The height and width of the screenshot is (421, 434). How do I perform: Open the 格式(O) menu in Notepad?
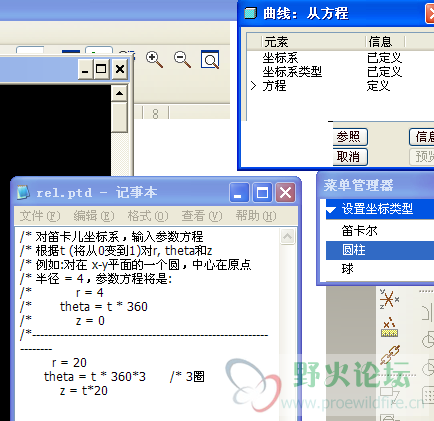click(148, 216)
